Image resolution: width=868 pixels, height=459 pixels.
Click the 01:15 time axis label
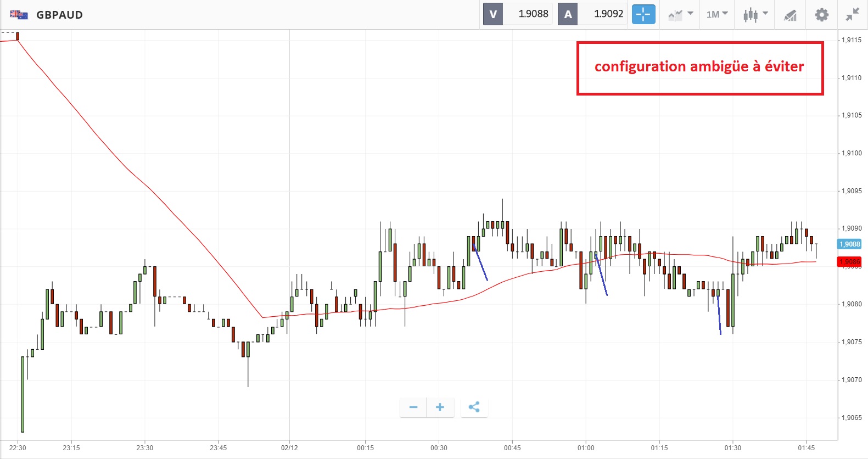point(659,448)
